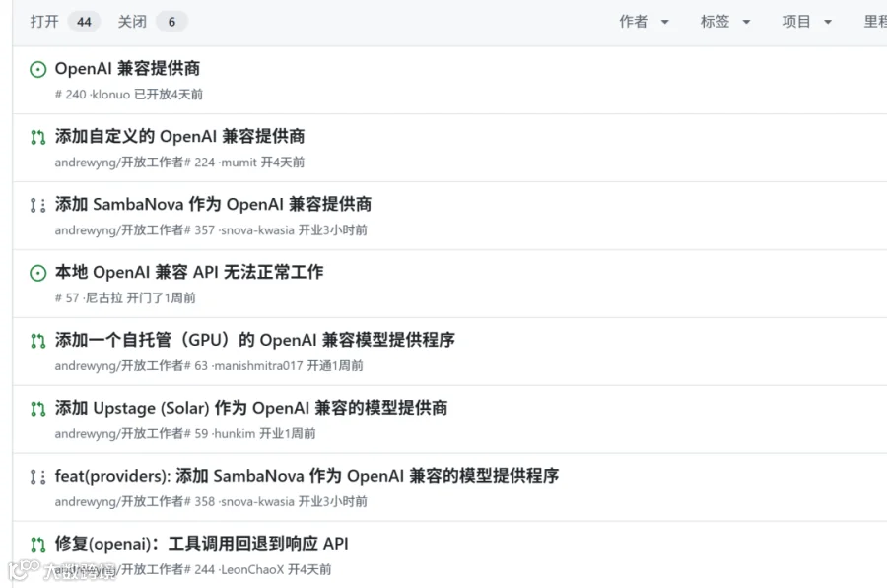
Task: Open PR '添加一个自托管（GPU）的 OpenAI 兼容模型提供程序'
Action: (255, 340)
